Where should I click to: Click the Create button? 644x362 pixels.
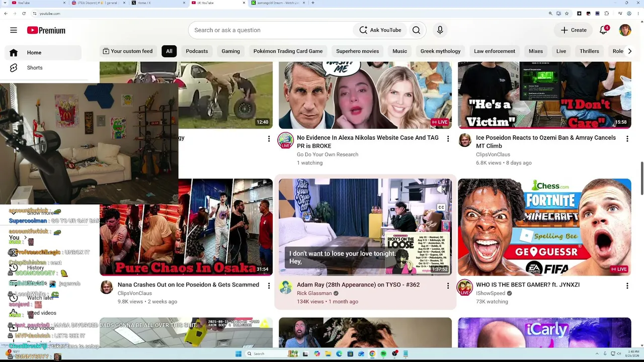(574, 30)
